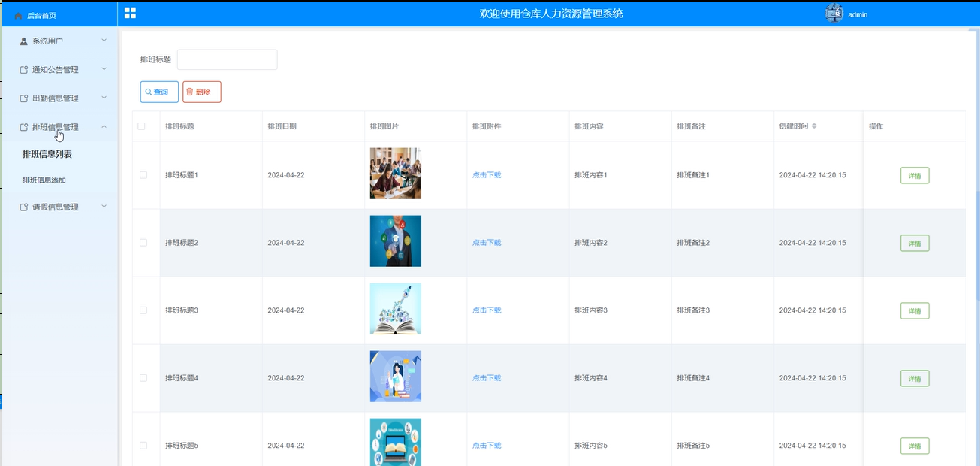Open 后台首页 in the sidebar
Image resolution: width=980 pixels, height=466 pixels.
click(41, 15)
